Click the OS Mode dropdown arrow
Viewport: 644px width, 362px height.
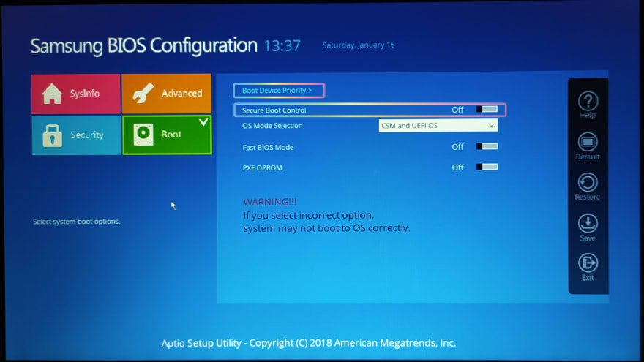491,125
